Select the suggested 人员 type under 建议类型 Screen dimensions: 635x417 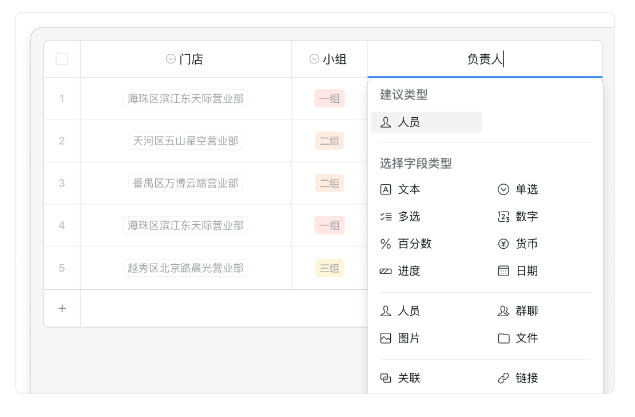[426, 122]
